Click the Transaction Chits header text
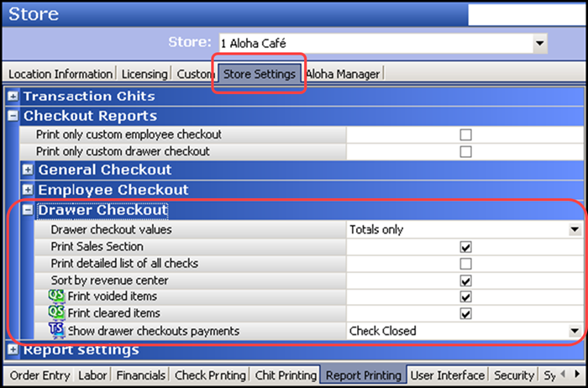This screenshot has height=388, width=588. click(x=89, y=97)
